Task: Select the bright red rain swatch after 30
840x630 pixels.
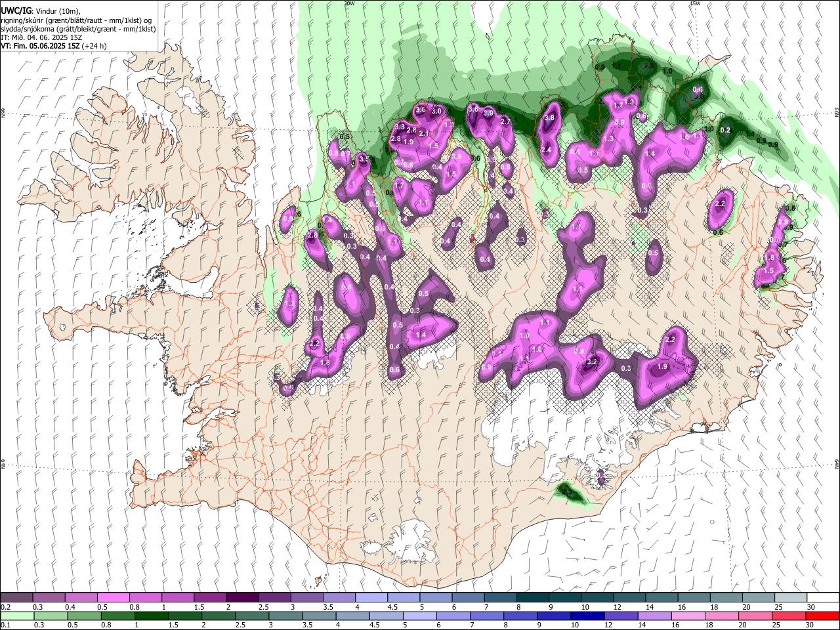Action: 823,616
